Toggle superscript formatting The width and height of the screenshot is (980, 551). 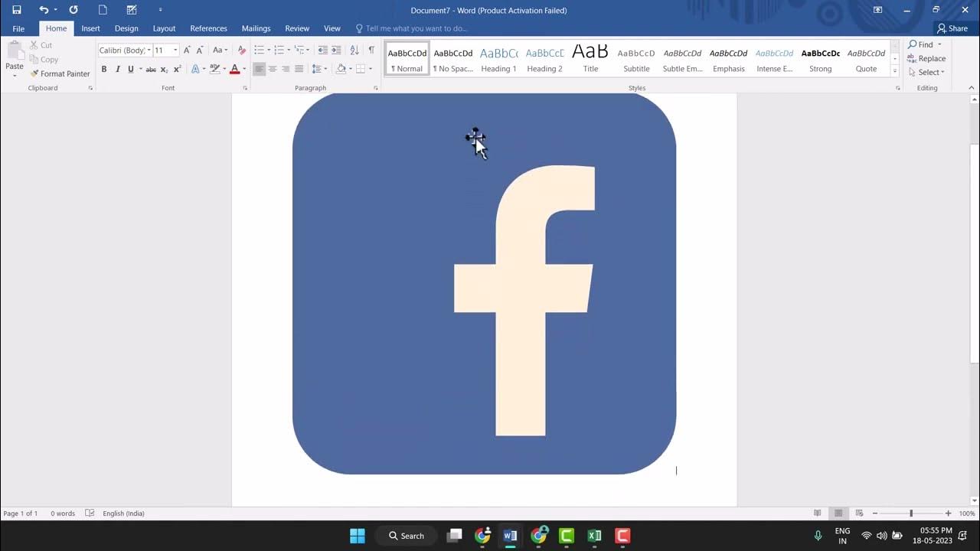click(x=177, y=69)
